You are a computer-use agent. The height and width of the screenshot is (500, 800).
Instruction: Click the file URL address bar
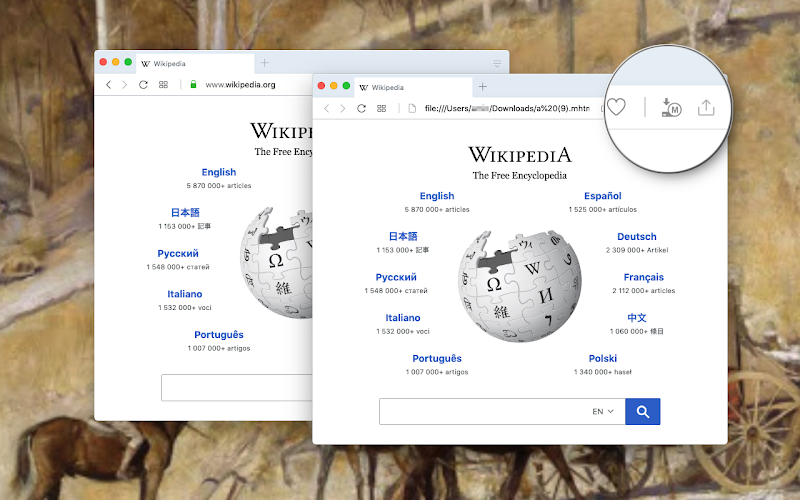point(507,108)
